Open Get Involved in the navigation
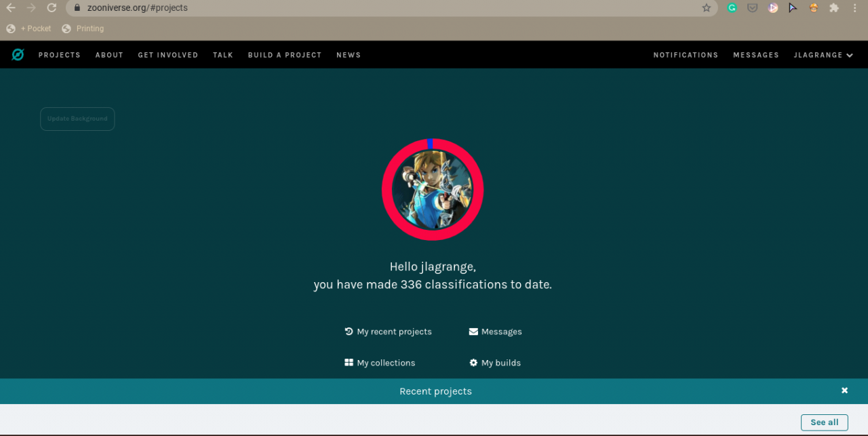 (168, 55)
